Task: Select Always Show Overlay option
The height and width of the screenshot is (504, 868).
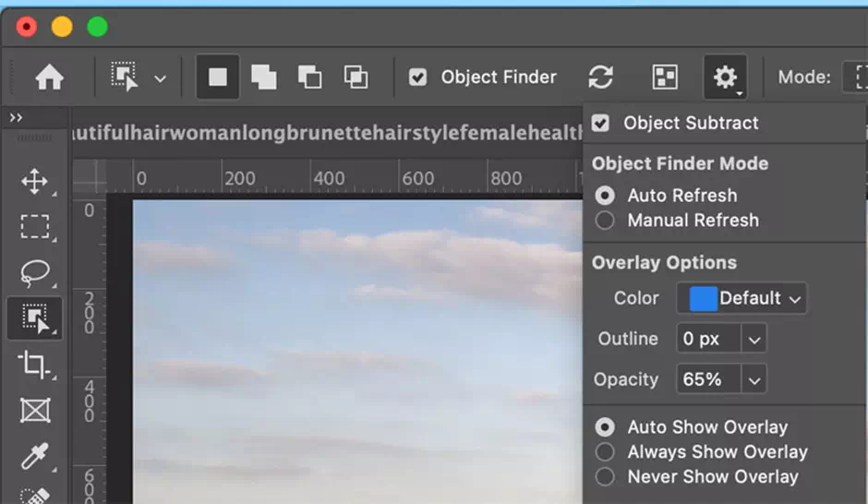Action: 605,452
